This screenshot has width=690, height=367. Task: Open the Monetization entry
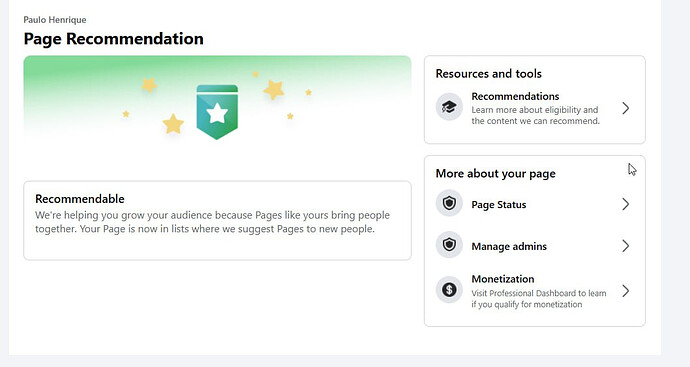coord(534,291)
